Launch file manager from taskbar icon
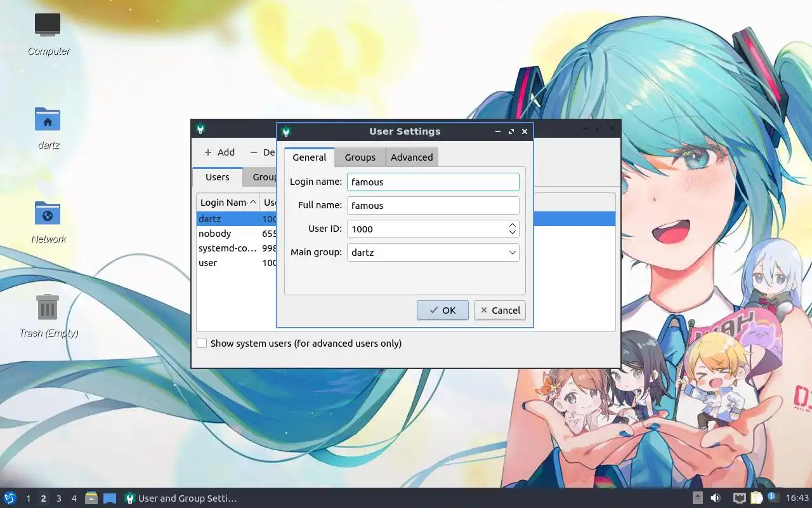This screenshot has width=812, height=508. pyautogui.click(x=91, y=498)
